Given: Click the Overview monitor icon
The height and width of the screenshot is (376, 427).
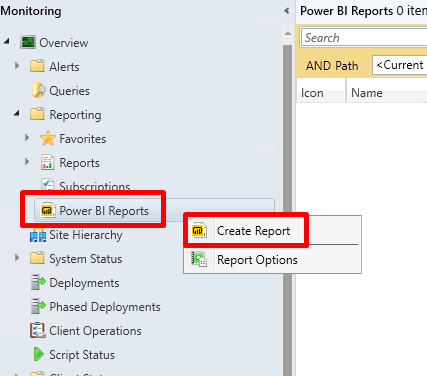Looking at the screenshot, I should tap(28, 43).
